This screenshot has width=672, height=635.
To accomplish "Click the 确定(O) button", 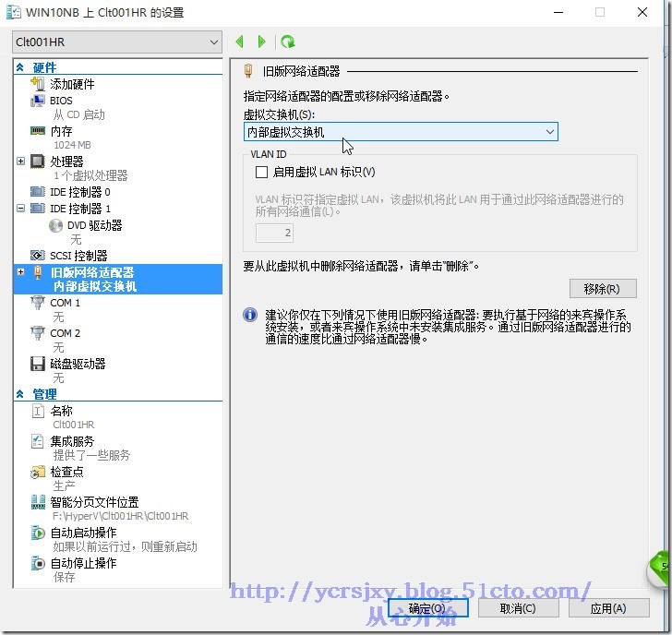I will 427,608.
